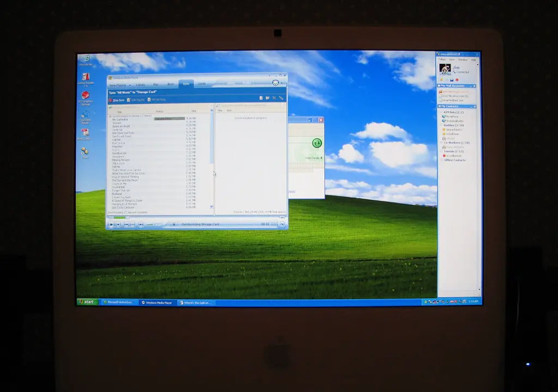Open the Boot Camp desktop icon

[84, 134]
